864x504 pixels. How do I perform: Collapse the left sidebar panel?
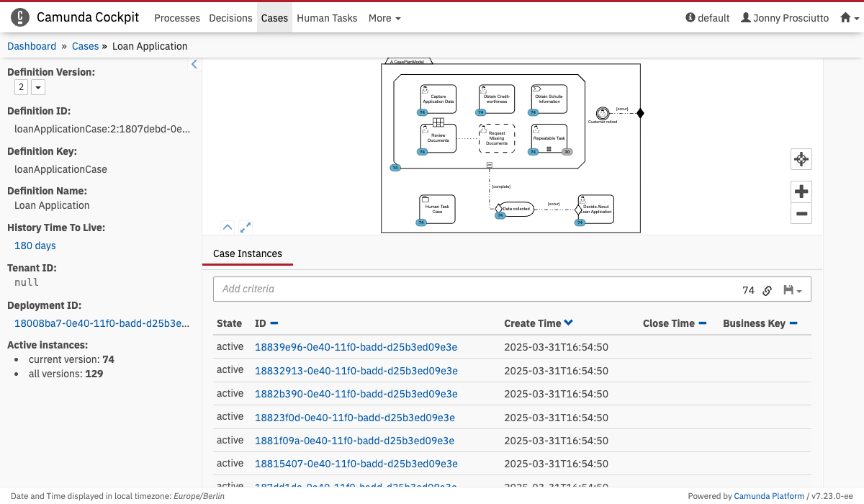pyautogui.click(x=194, y=65)
